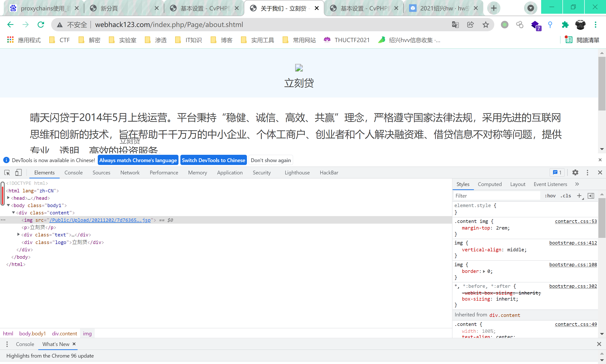The width and height of the screenshot is (606, 364).
Task: Collapse the body element node
Action: point(8,205)
